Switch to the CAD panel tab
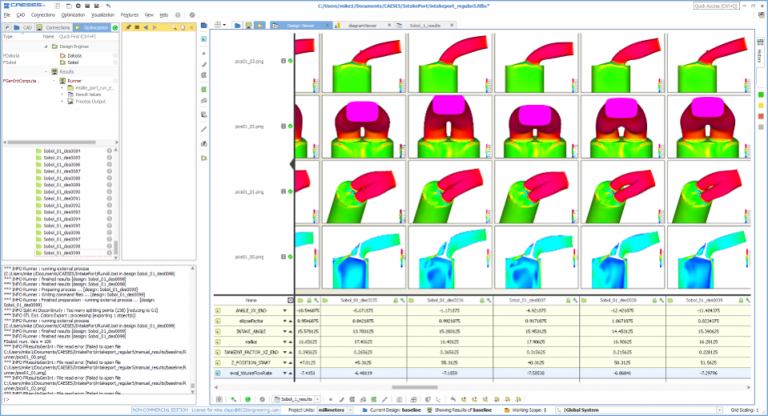 [23, 27]
